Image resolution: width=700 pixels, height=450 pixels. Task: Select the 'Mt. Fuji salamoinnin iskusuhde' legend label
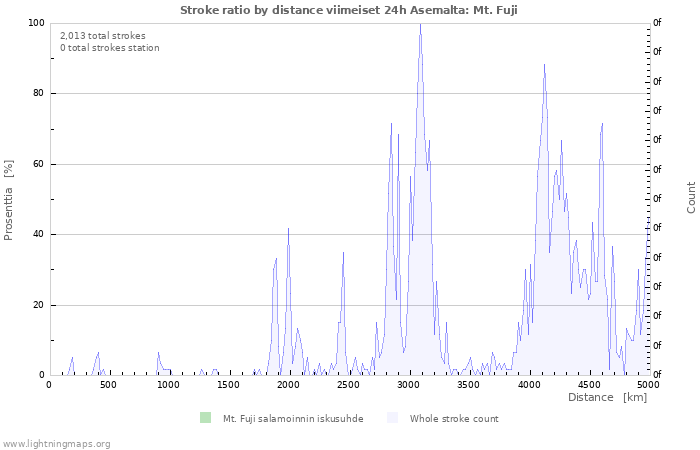[293, 418]
